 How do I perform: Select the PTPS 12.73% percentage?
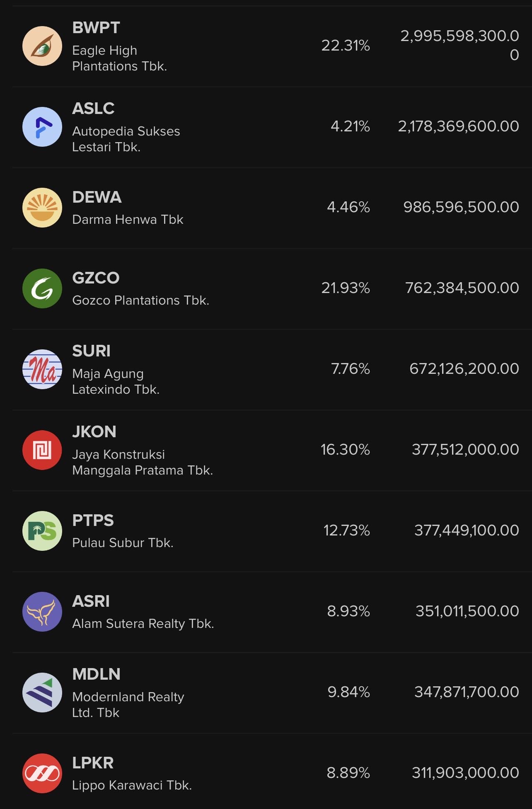click(x=346, y=530)
